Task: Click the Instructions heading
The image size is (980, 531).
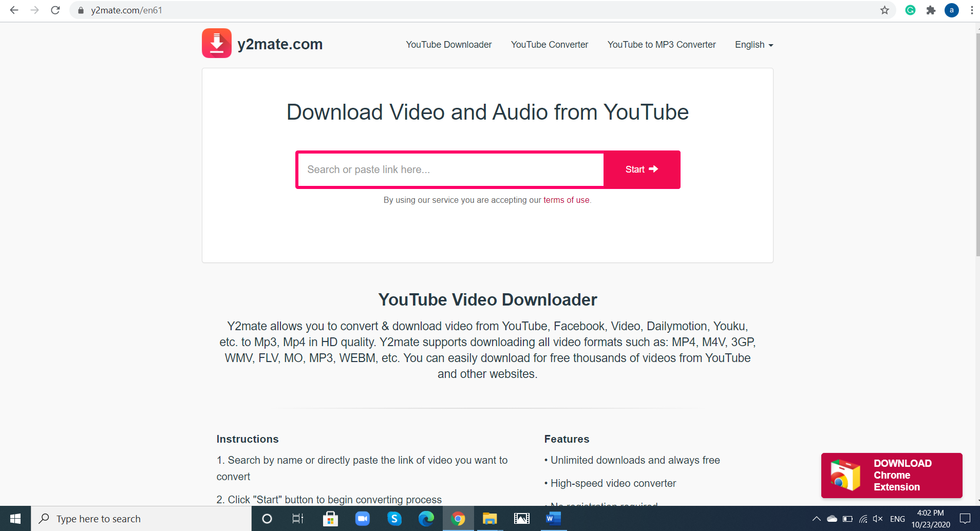Action: (x=248, y=439)
